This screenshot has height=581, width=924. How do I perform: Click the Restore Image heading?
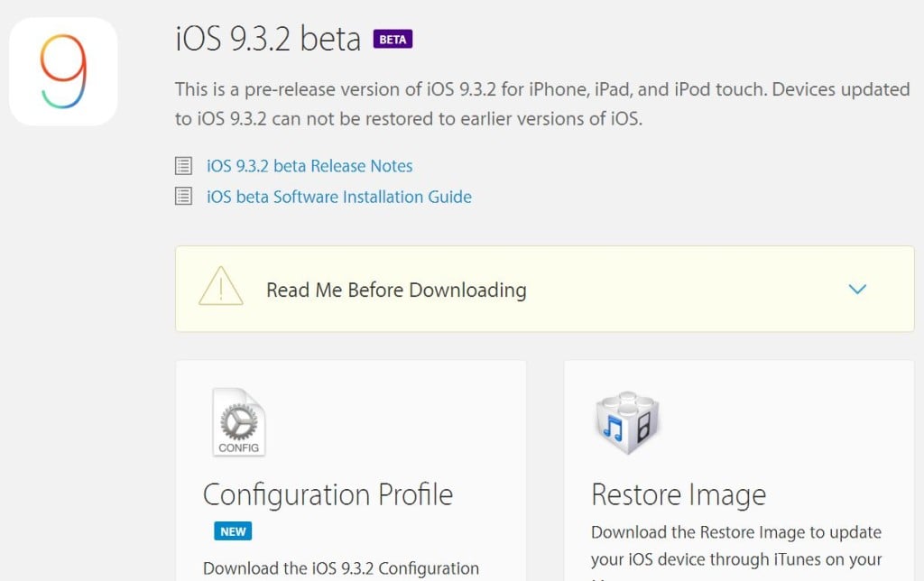point(679,494)
